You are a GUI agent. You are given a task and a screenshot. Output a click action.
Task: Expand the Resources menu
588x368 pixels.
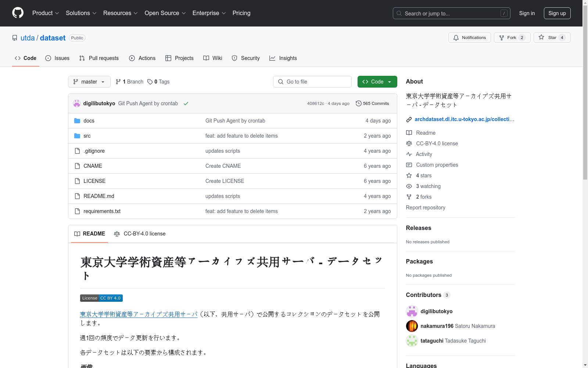[x=120, y=13]
